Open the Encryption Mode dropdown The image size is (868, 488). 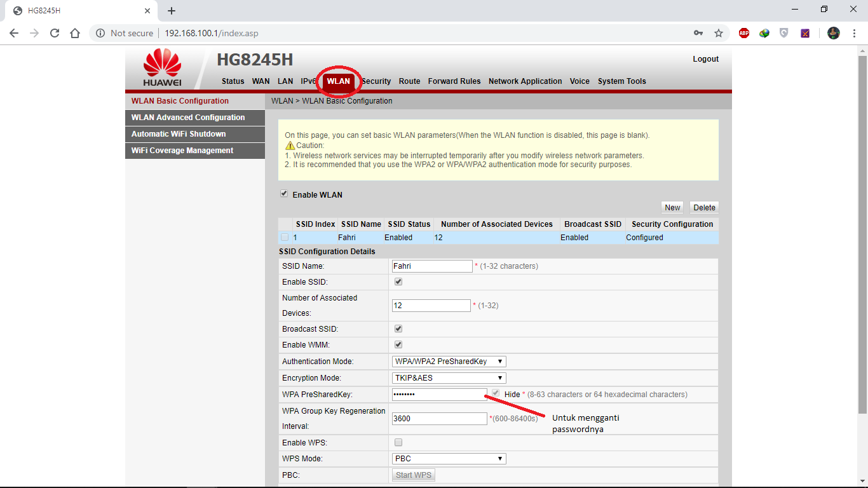click(x=449, y=378)
